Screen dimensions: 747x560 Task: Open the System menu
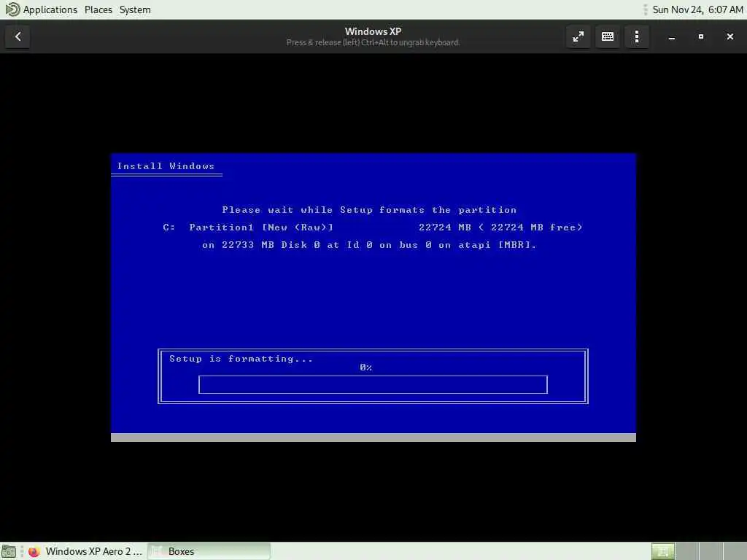(135, 9)
